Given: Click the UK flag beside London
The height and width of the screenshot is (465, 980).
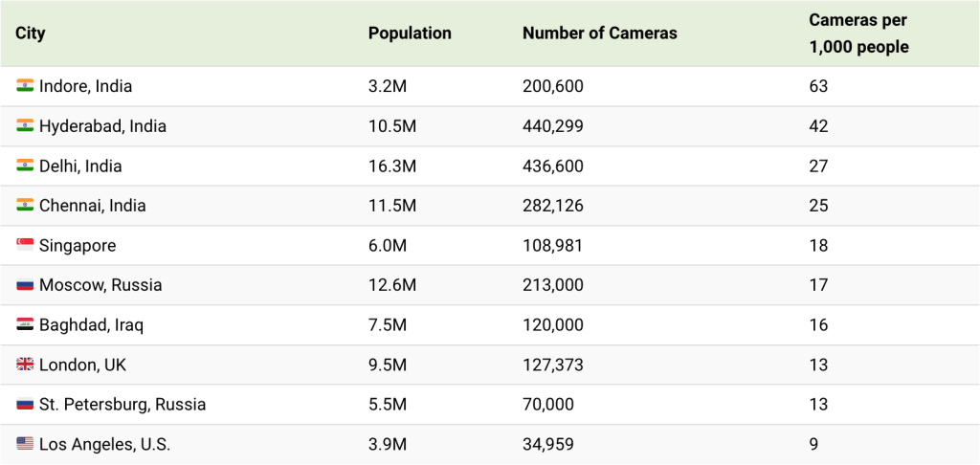Looking at the screenshot, I should (x=25, y=365).
